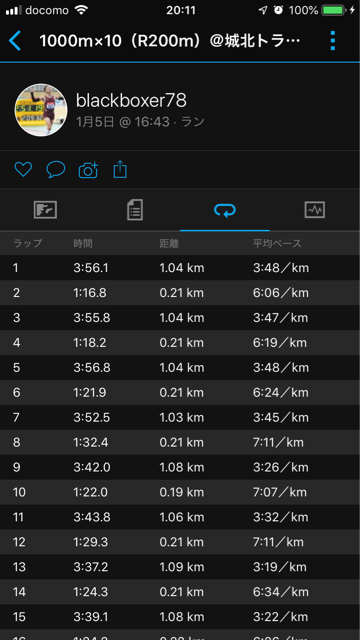Like the activity with heart icon

pyautogui.click(x=23, y=169)
